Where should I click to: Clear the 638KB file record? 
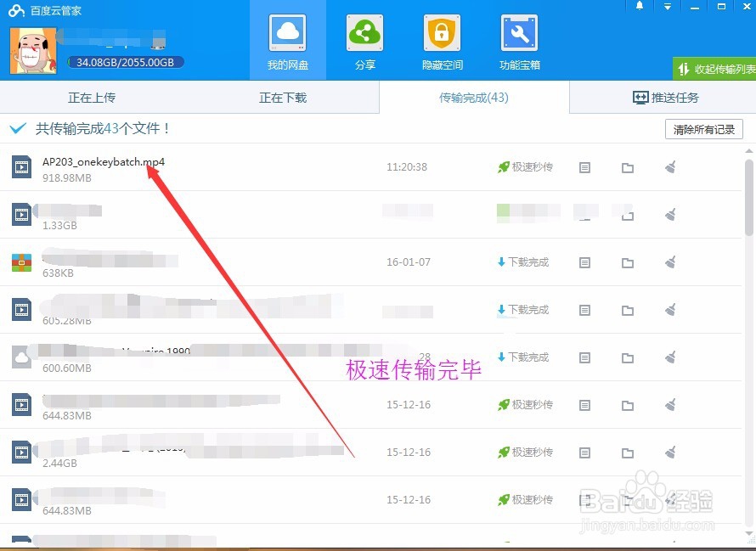670,261
